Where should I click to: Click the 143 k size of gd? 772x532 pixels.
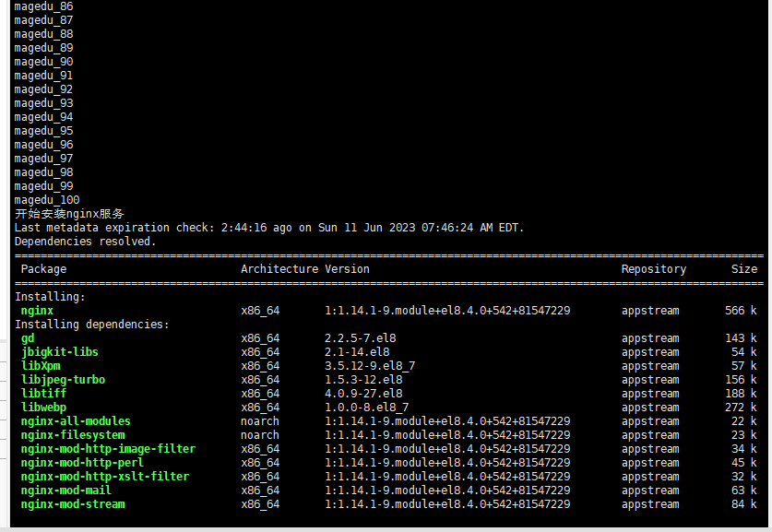(x=741, y=338)
